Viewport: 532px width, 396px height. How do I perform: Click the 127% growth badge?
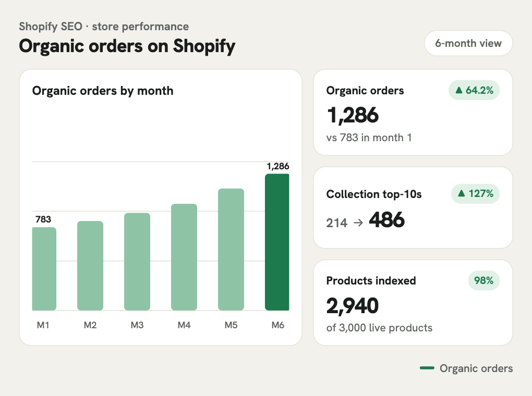(x=475, y=194)
